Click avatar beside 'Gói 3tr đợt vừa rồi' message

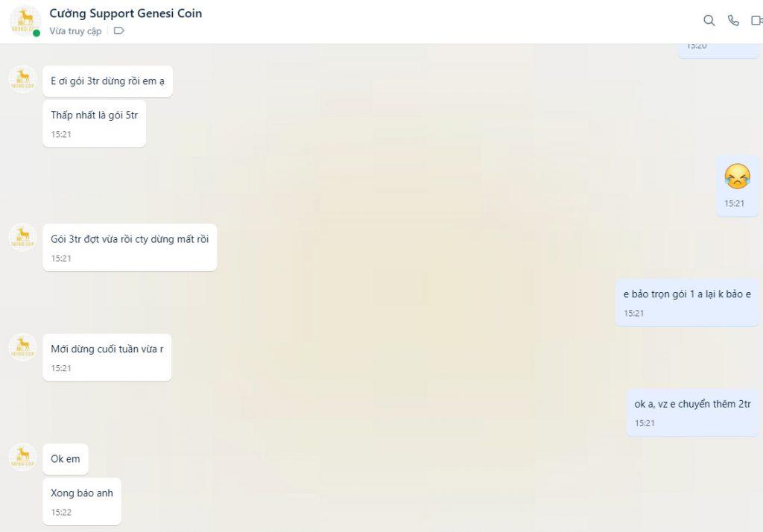[x=23, y=237]
